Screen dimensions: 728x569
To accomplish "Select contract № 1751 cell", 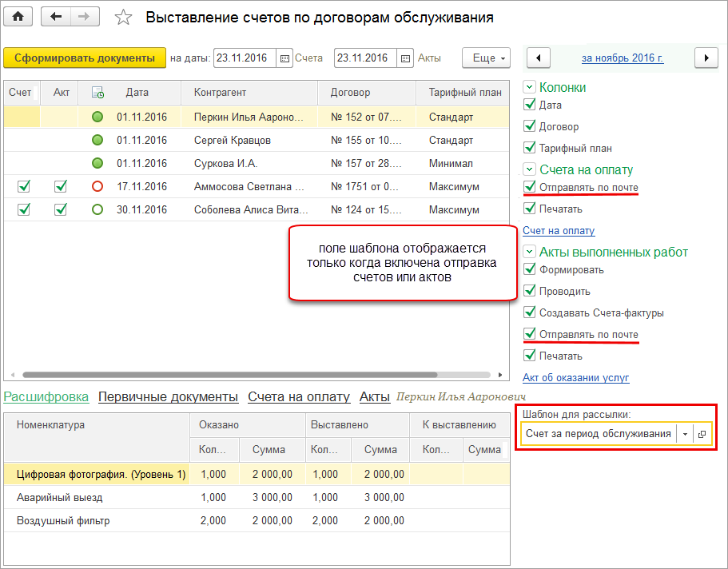I will 367,186.
